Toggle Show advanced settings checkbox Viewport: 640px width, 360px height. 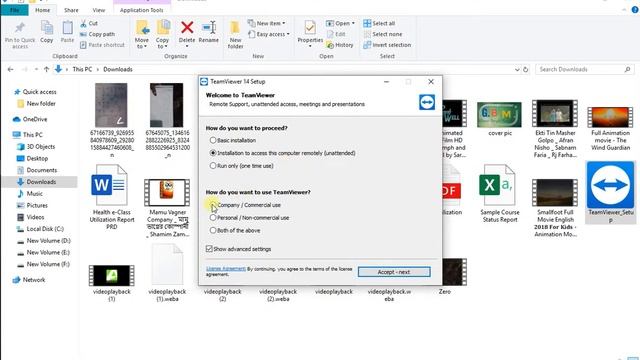(x=209, y=249)
